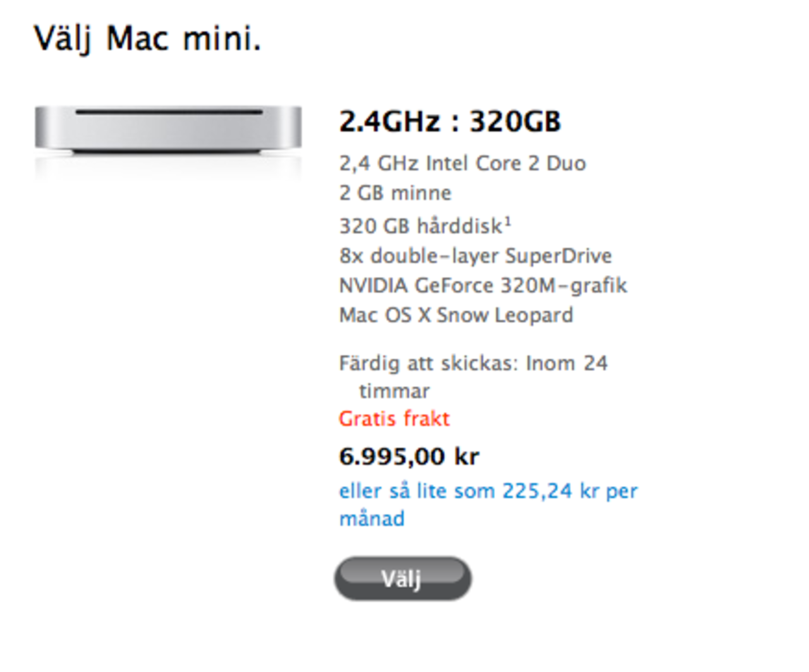Click the NVIDIA GeForce 320M spec
Viewport: 809px width, 672px height.
pos(483,285)
